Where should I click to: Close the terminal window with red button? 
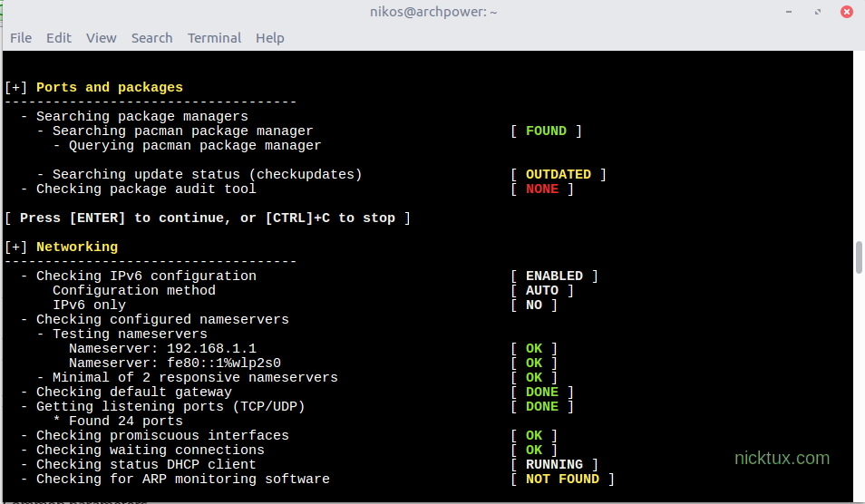(x=846, y=12)
